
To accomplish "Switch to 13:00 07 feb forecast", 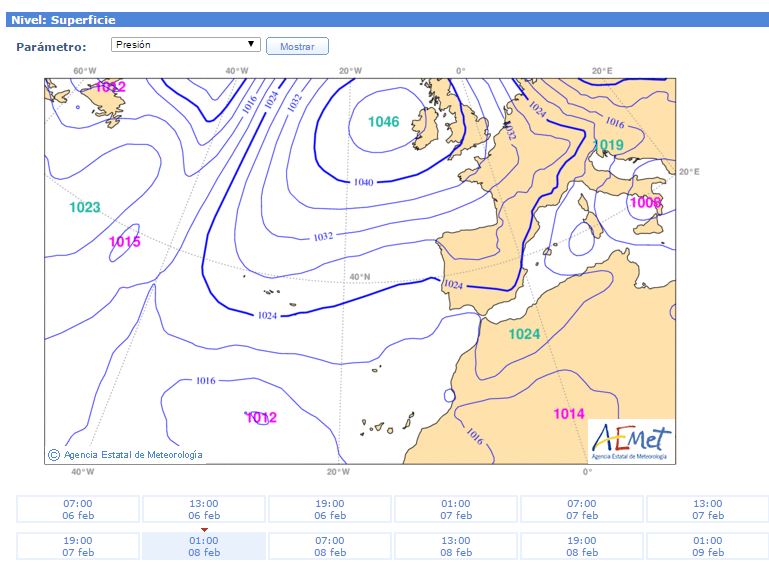I will 708,509.
